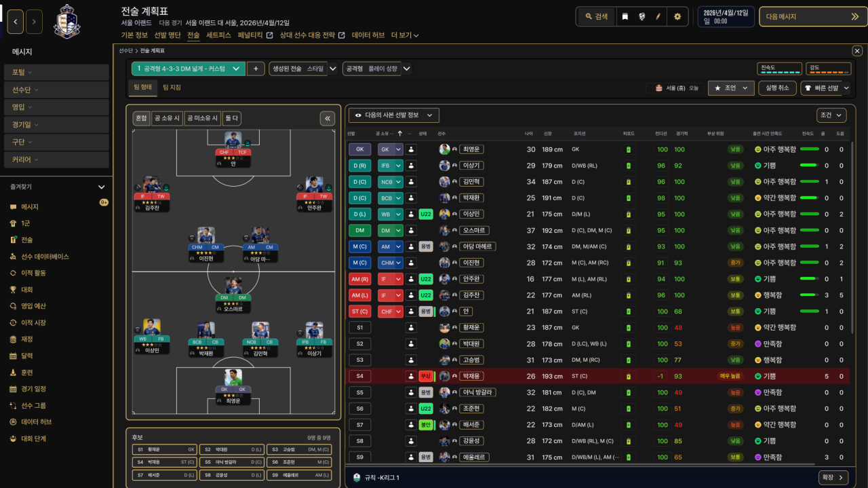This screenshot has height=488, width=868.
Task: Click the club crest badge
Action: 66,22
